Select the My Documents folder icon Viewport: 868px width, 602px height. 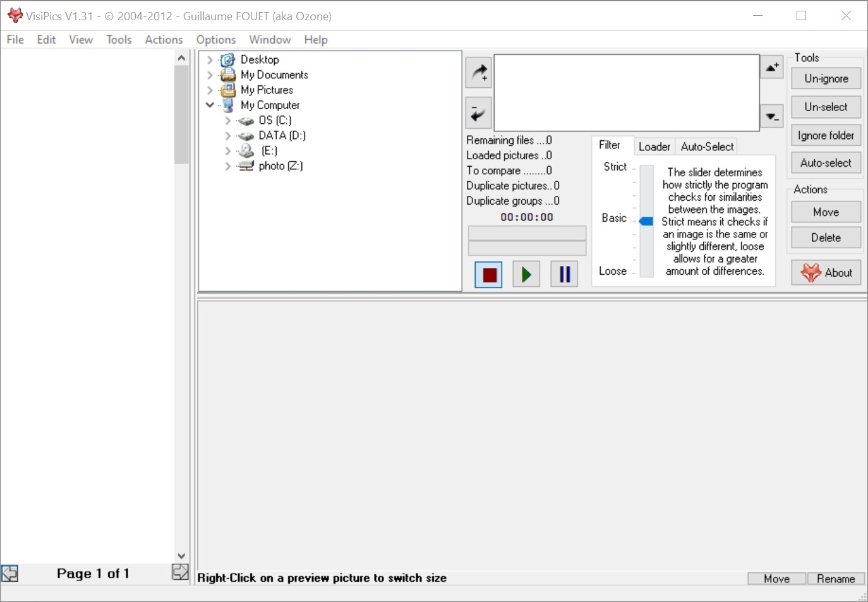[227, 75]
